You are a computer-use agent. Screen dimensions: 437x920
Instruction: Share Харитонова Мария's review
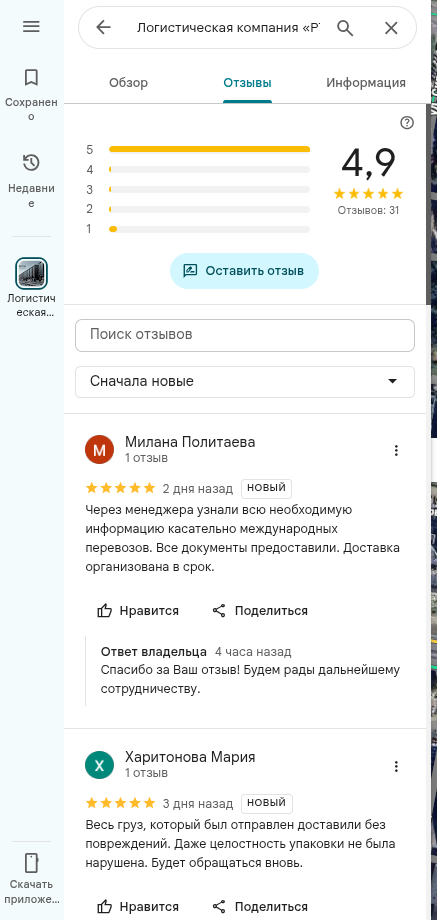click(x=260, y=907)
